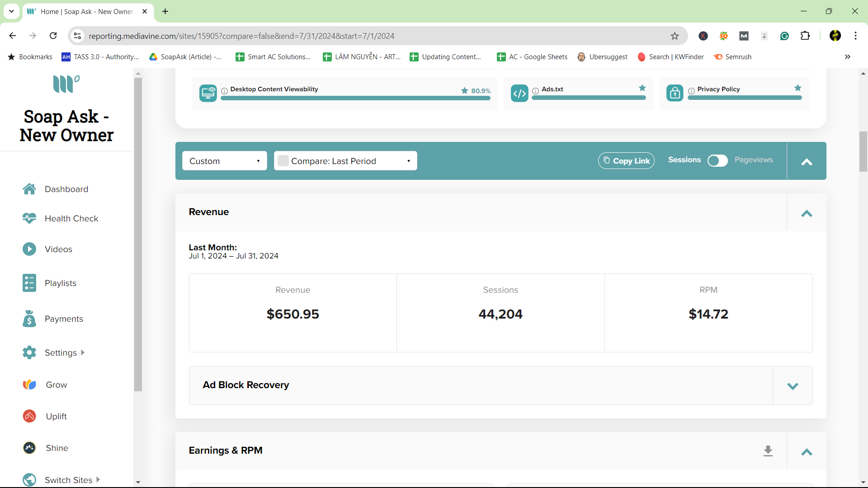This screenshot has height=488, width=868.
Task: Tick the Compare: Last Period checkbox
Action: pos(283,160)
